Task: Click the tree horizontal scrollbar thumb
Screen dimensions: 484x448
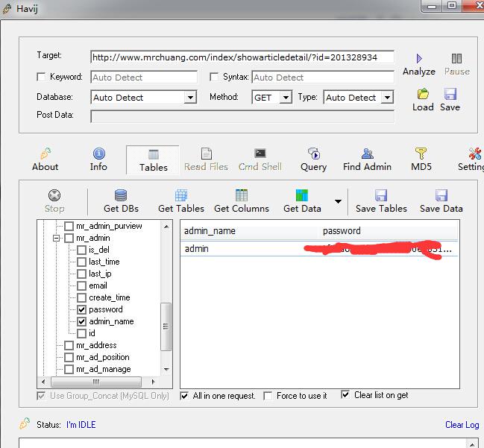Action: [96, 382]
